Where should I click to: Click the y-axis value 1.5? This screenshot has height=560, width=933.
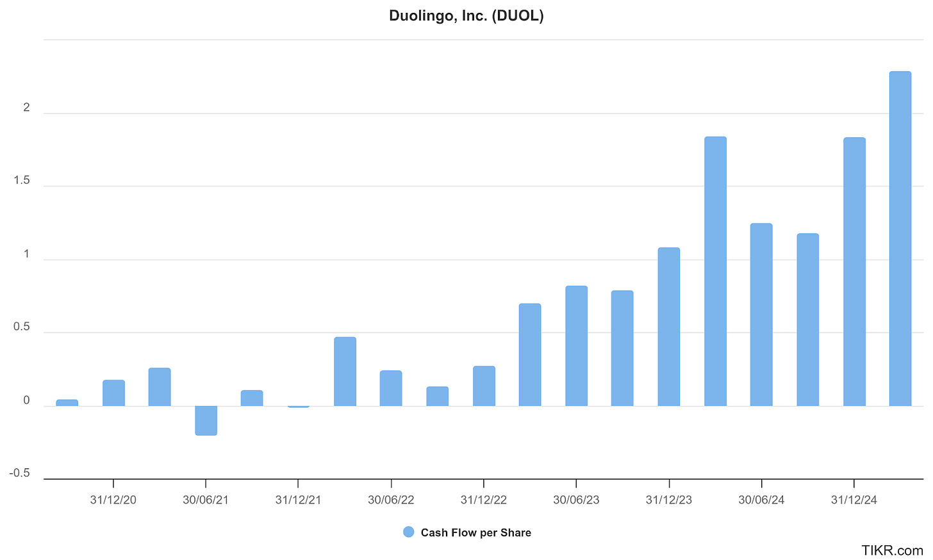[x=22, y=181]
